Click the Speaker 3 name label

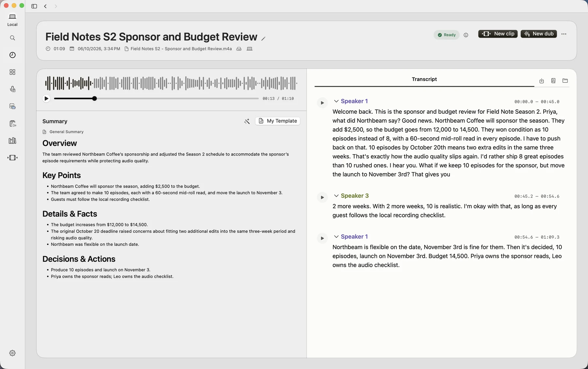(x=354, y=196)
